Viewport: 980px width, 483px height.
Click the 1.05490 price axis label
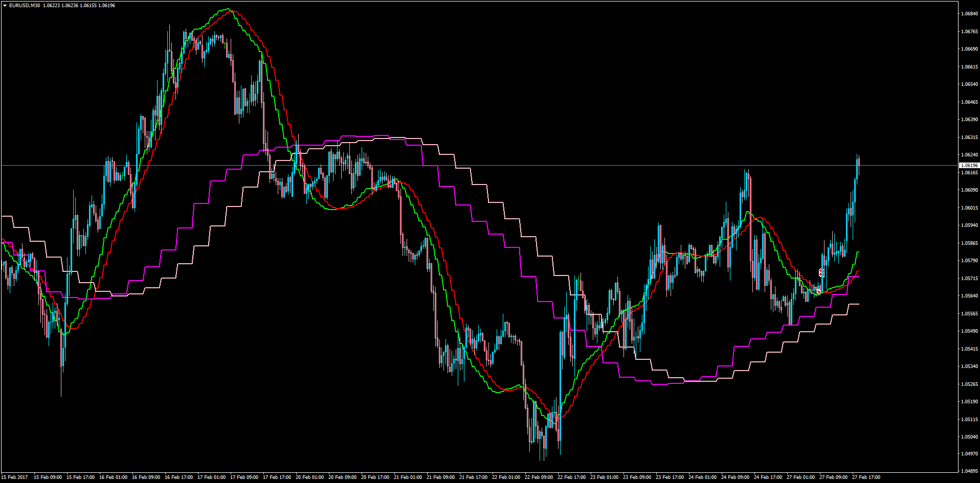[x=969, y=331]
